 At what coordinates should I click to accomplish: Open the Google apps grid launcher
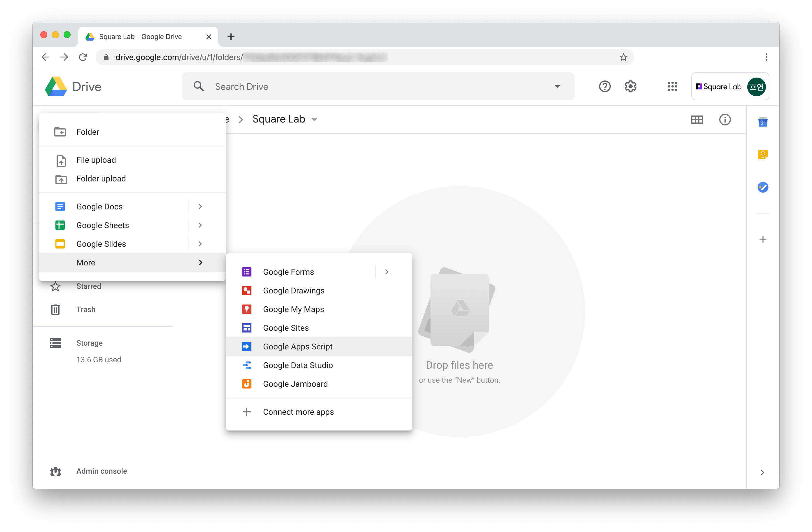[673, 86]
